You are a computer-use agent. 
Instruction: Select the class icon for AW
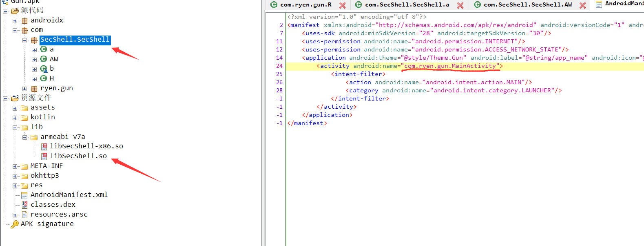click(44, 59)
